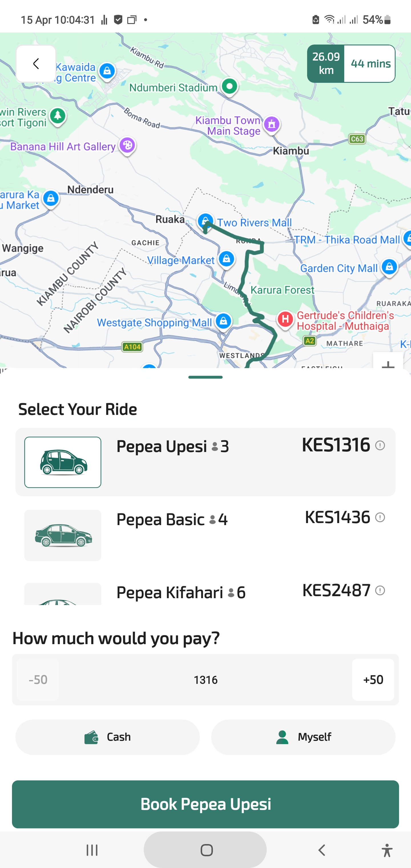Open the Myself rider selector

click(x=303, y=737)
